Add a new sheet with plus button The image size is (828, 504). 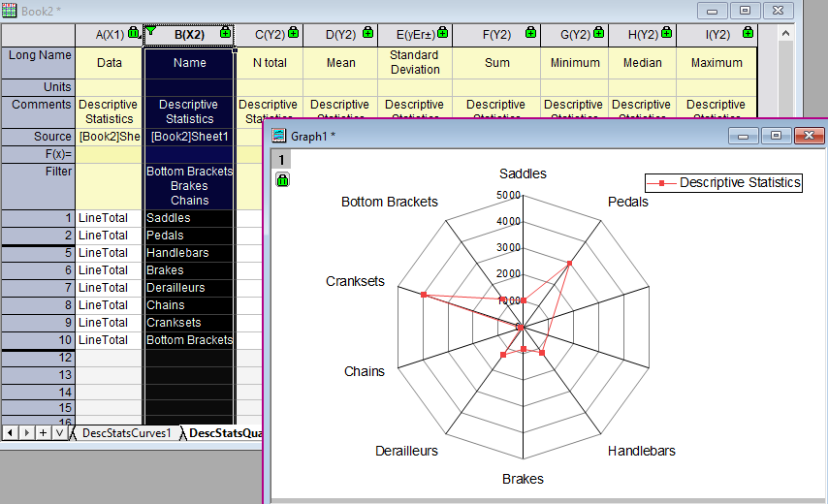coord(44,432)
